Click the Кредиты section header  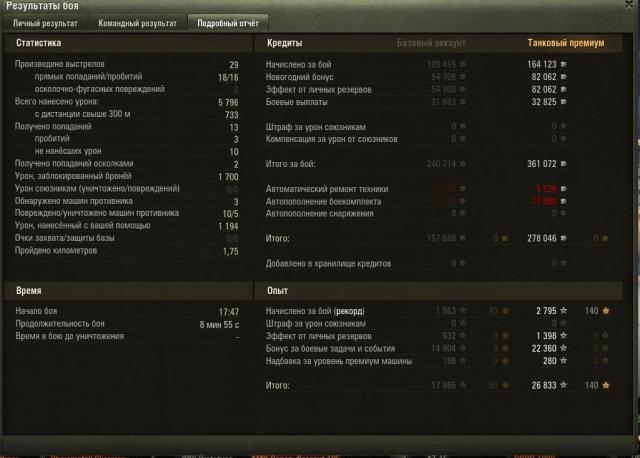point(284,43)
